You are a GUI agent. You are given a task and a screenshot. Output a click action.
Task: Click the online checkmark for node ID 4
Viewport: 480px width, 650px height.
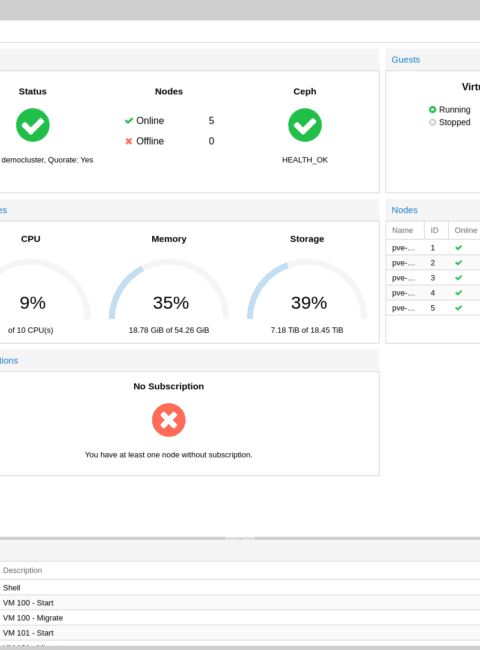click(458, 293)
